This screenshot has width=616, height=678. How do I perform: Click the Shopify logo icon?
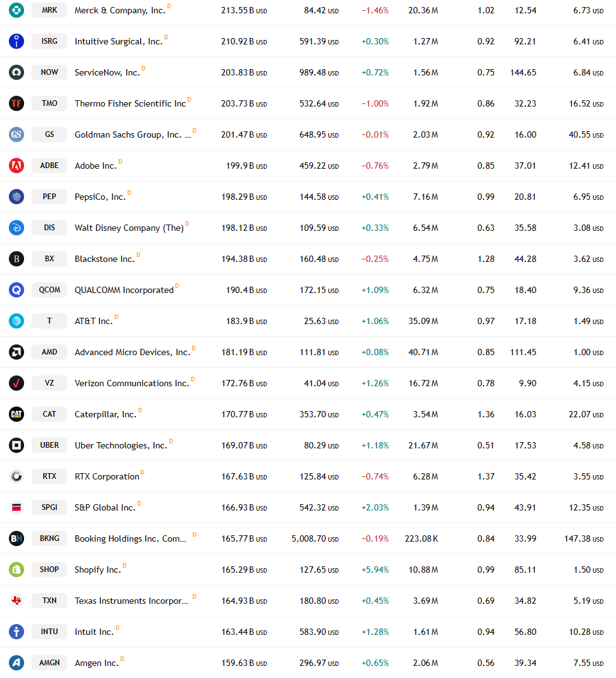pyautogui.click(x=16, y=570)
